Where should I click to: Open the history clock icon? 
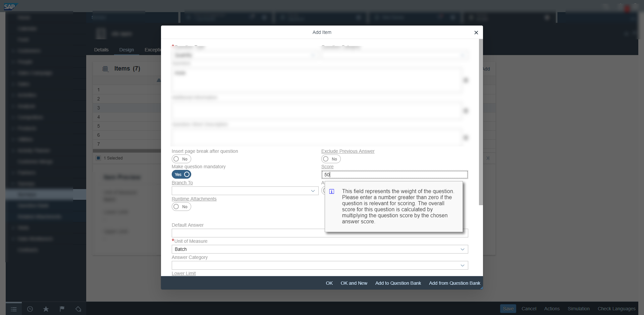[30, 309]
